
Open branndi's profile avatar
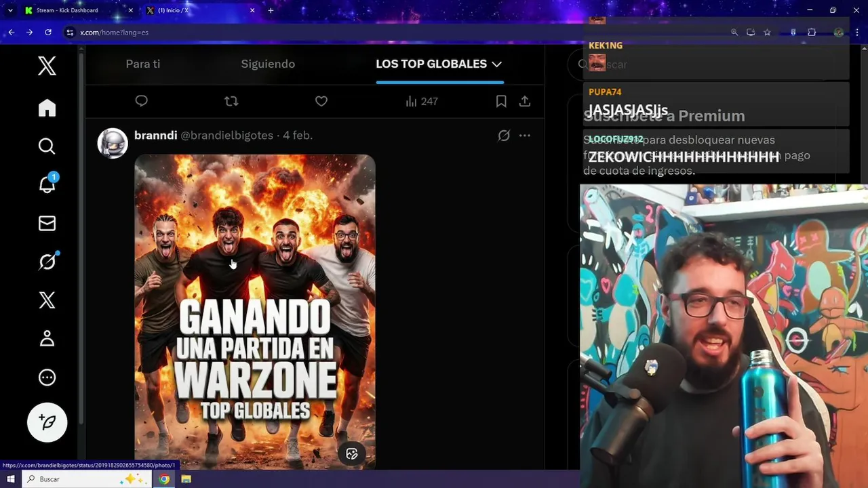(x=113, y=143)
